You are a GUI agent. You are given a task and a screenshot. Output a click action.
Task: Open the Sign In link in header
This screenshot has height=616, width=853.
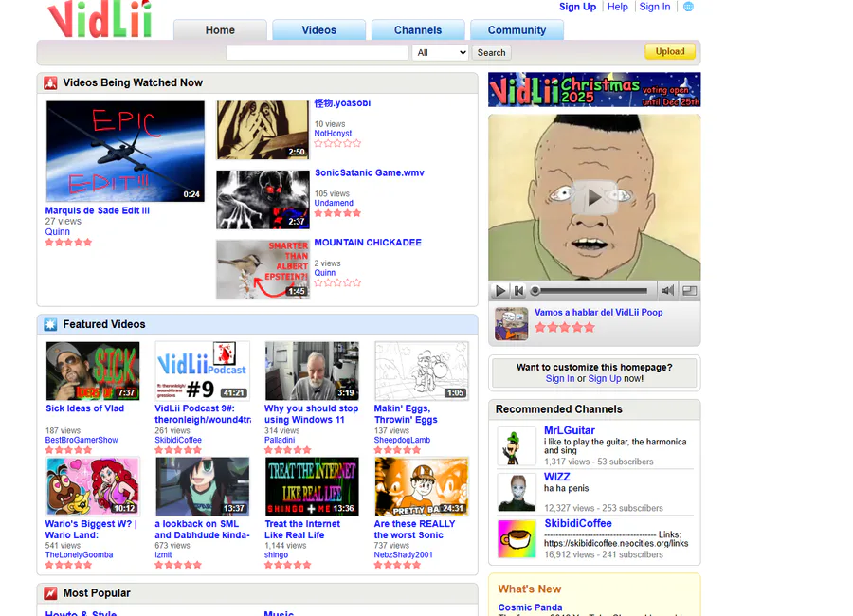pos(654,7)
